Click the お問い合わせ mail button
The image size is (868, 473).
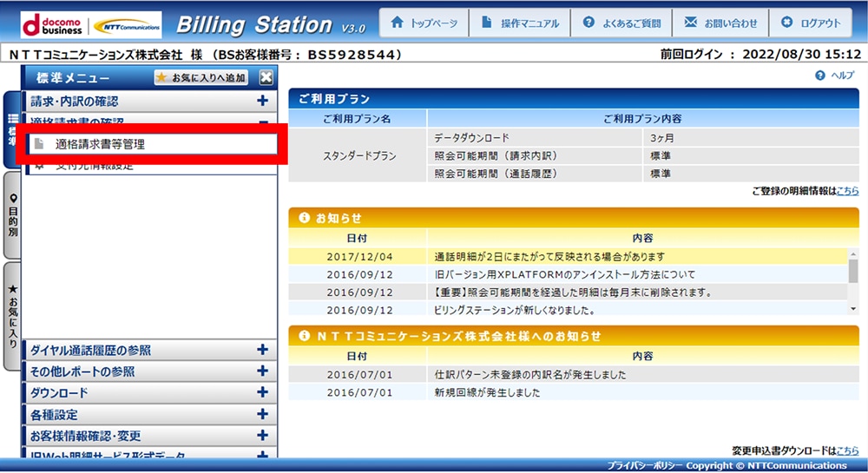pos(720,23)
